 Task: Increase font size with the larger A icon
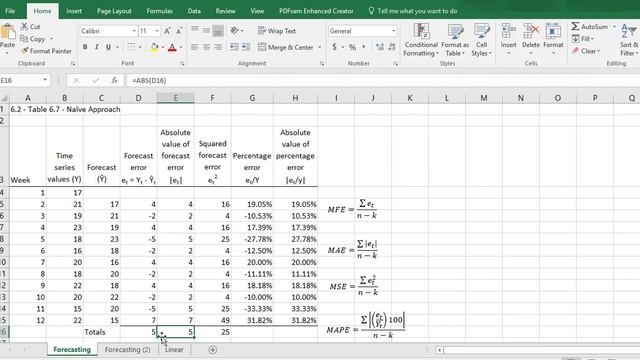point(167,31)
